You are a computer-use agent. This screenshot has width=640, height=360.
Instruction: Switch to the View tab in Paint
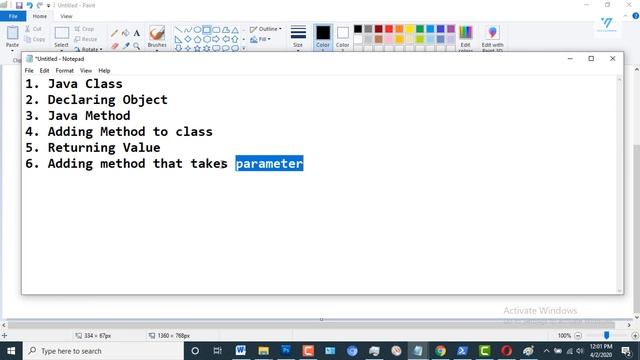tap(66, 16)
